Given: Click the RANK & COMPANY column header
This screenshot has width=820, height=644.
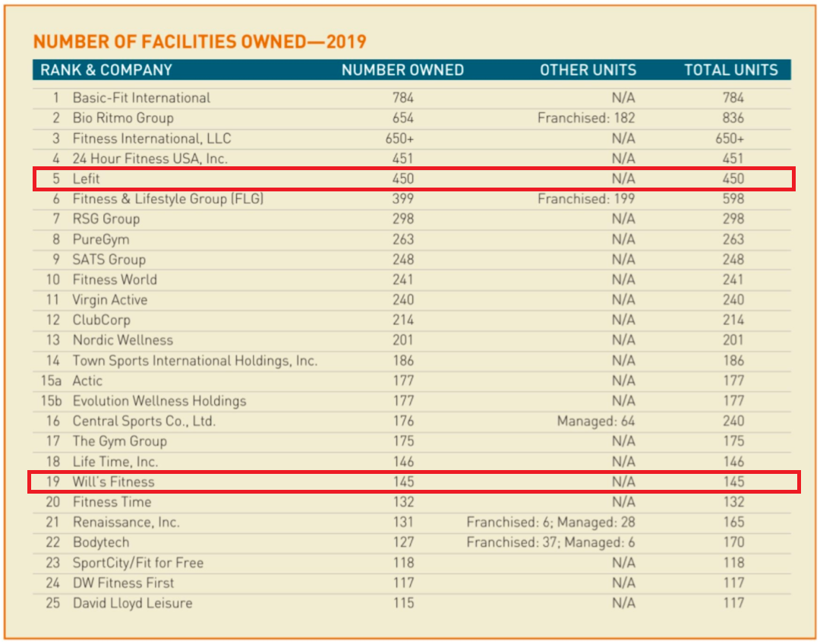Looking at the screenshot, I should point(106,70).
